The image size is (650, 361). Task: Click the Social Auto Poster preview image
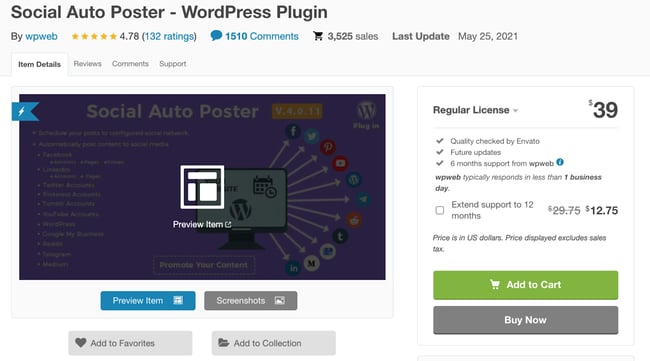[x=202, y=187]
